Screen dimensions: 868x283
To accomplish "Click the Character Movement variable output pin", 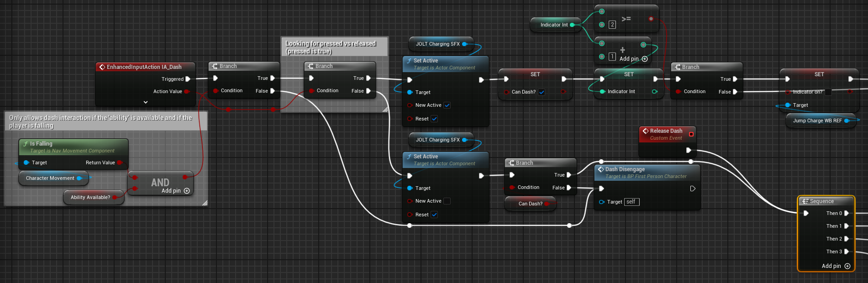I will pyautogui.click(x=79, y=178).
